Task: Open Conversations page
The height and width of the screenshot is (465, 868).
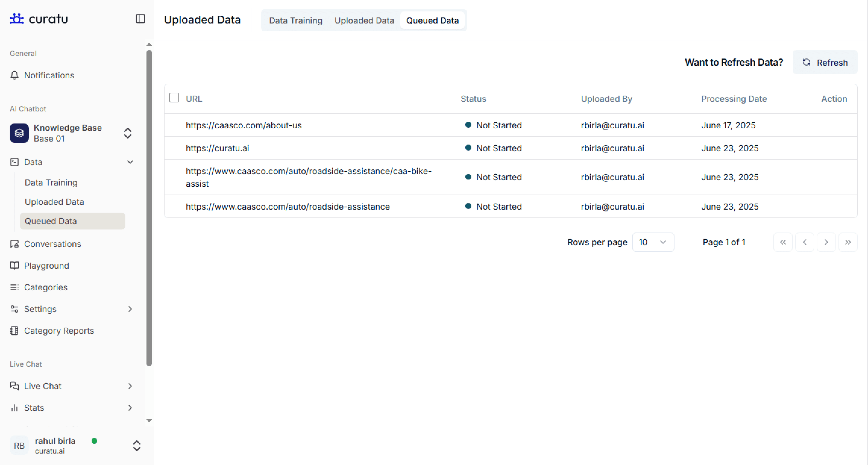Action: (52, 244)
